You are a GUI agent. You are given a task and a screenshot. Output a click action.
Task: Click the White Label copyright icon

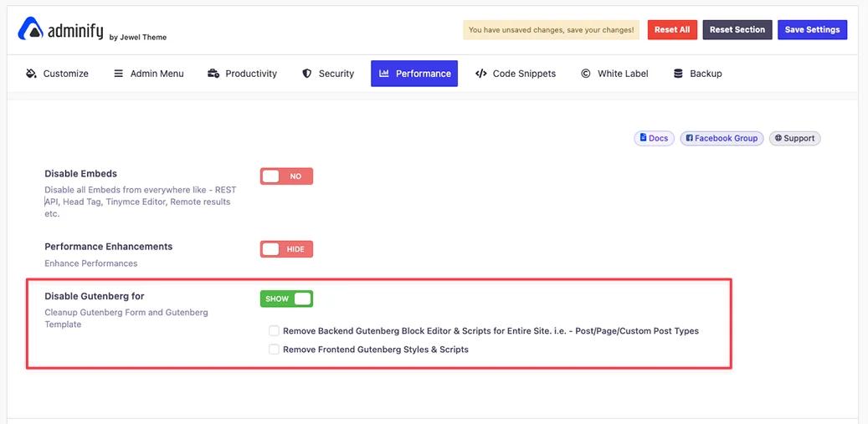click(x=586, y=74)
